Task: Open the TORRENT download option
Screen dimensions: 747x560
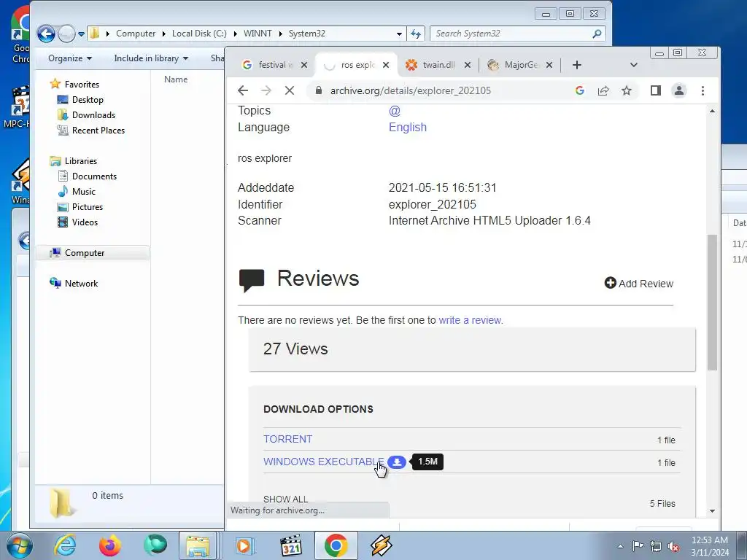Action: (287, 439)
